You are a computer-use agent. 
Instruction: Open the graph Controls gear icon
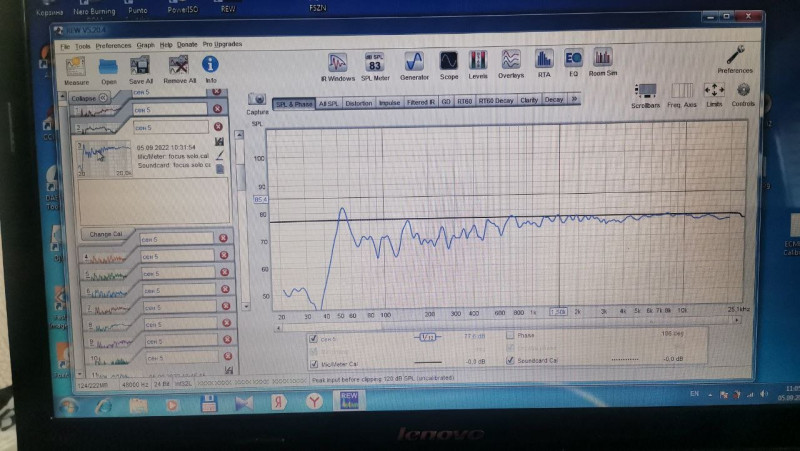[x=743, y=90]
